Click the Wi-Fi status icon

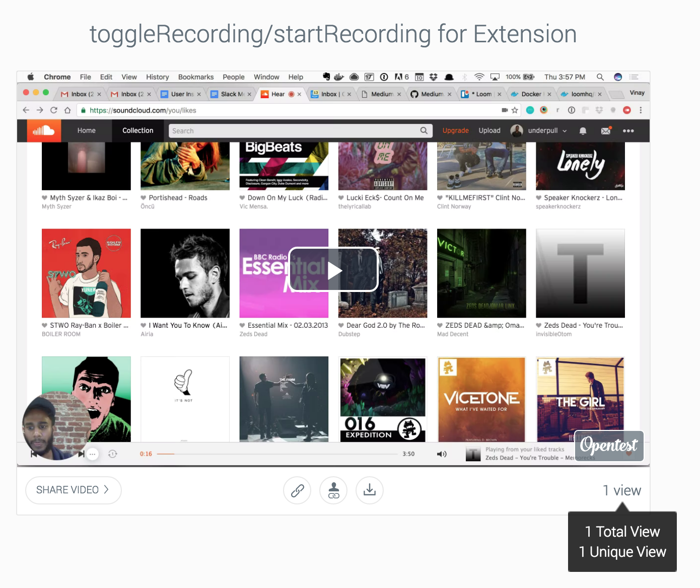(x=479, y=77)
